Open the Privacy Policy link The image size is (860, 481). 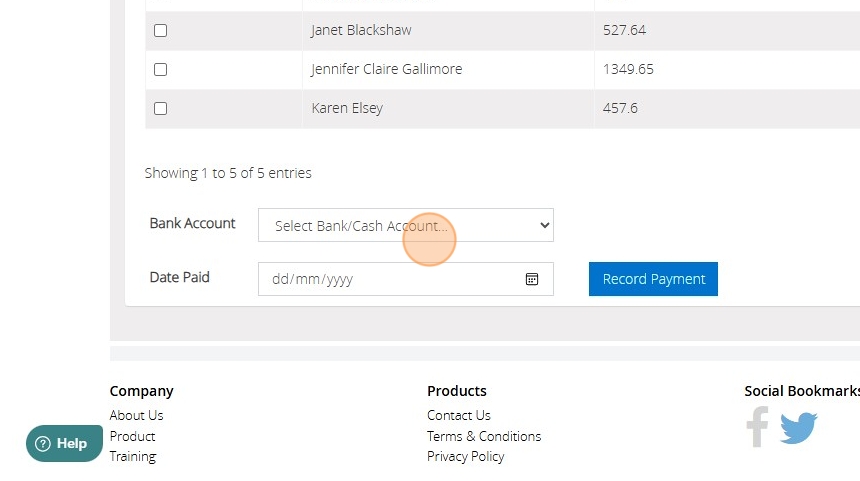click(x=465, y=456)
